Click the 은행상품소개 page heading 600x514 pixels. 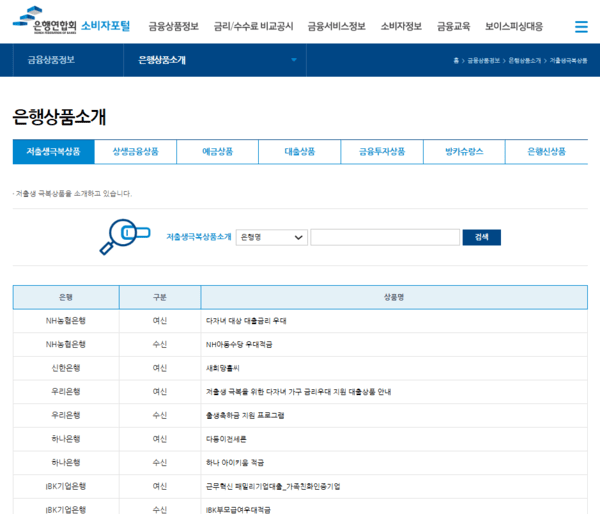[x=59, y=117]
